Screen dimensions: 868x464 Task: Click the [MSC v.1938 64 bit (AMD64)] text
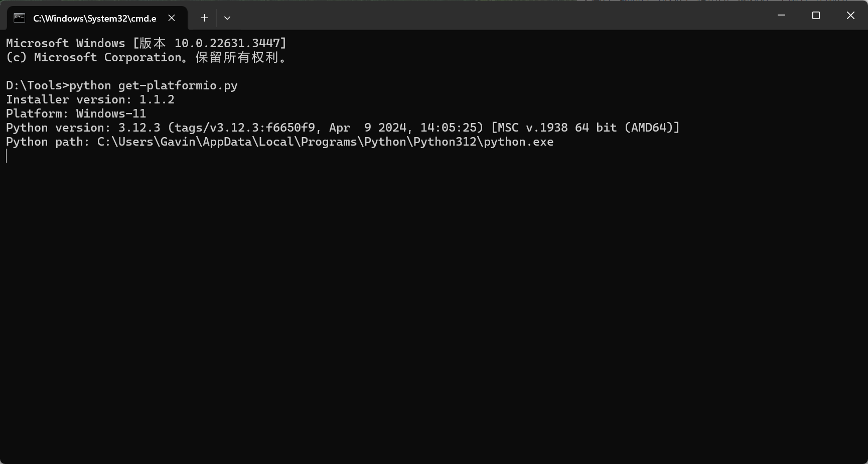(x=586, y=128)
